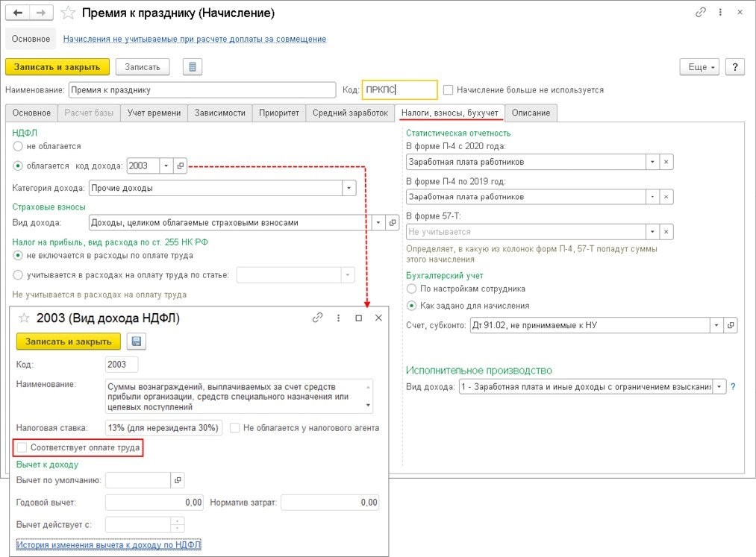Open the income code 2003 card button
This screenshot has height=557, width=756.
[x=181, y=166]
